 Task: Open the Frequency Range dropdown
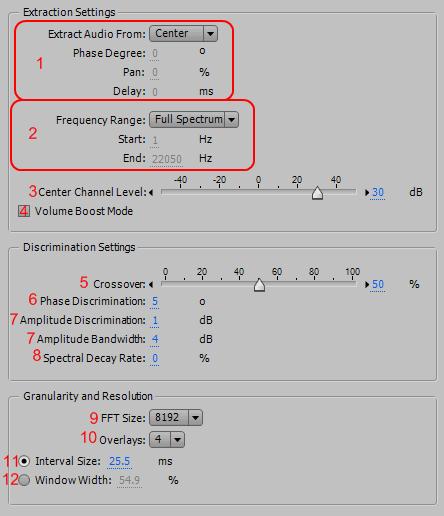[x=194, y=119]
